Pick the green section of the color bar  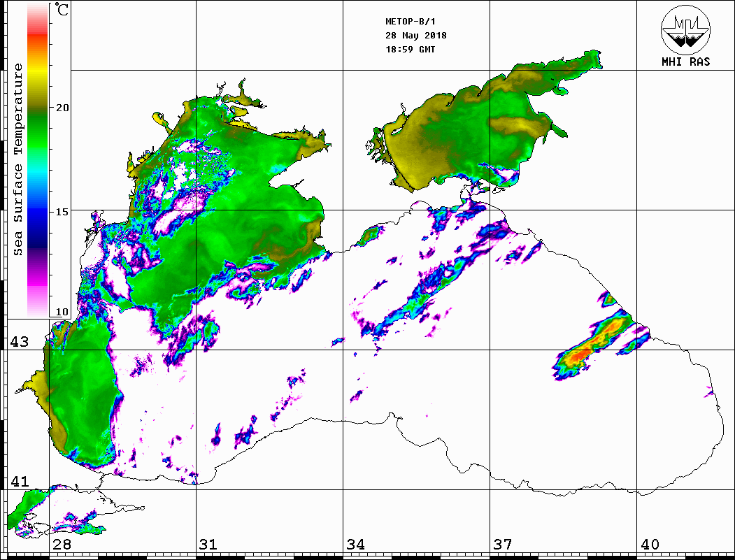point(38,131)
